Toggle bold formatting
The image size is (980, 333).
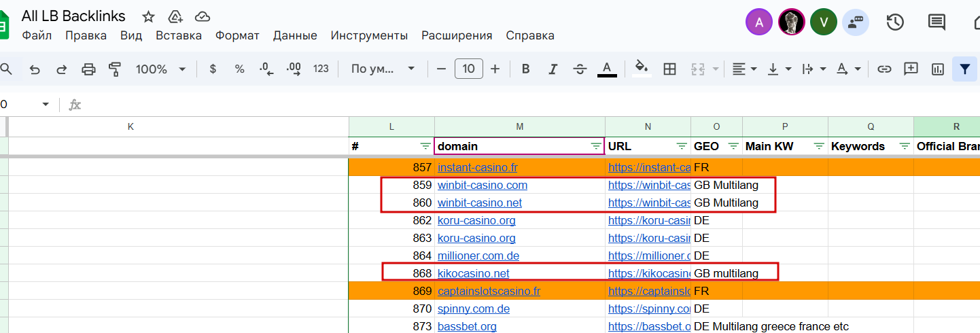[525, 69]
